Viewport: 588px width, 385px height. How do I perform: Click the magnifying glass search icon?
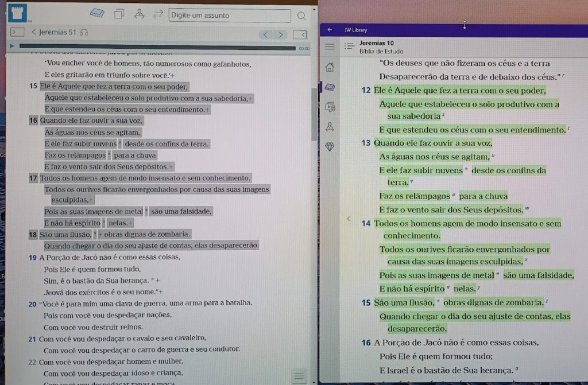301,15
